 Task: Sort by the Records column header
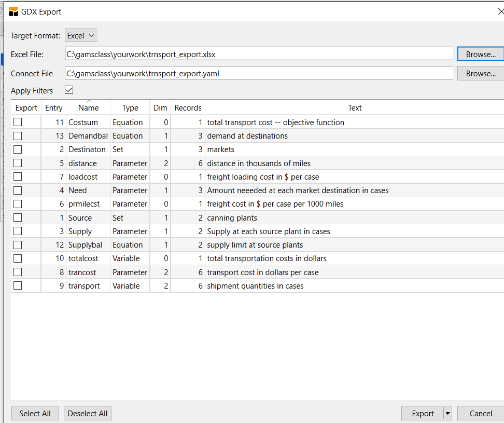pos(188,108)
